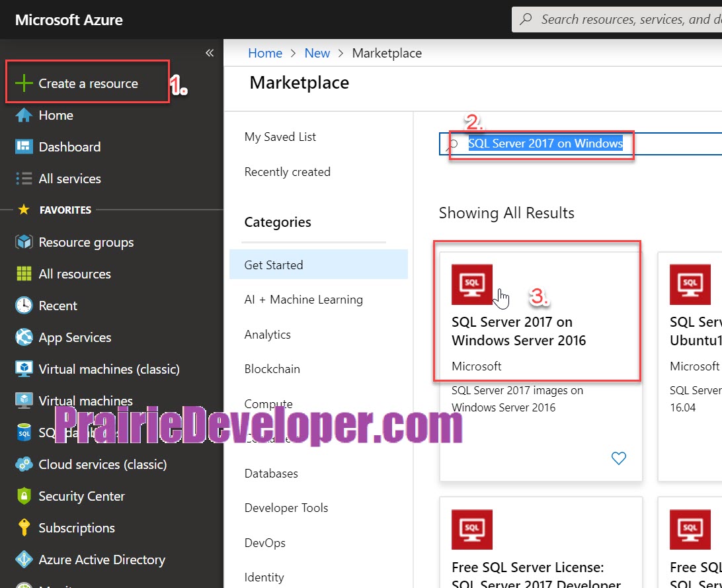Click the magnifier icon in the top search bar

(x=526, y=19)
